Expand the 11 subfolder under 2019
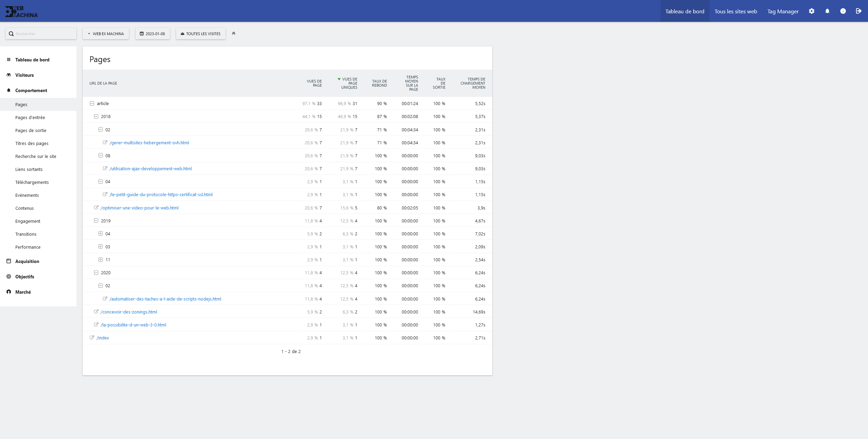The image size is (868, 439). coord(101,260)
